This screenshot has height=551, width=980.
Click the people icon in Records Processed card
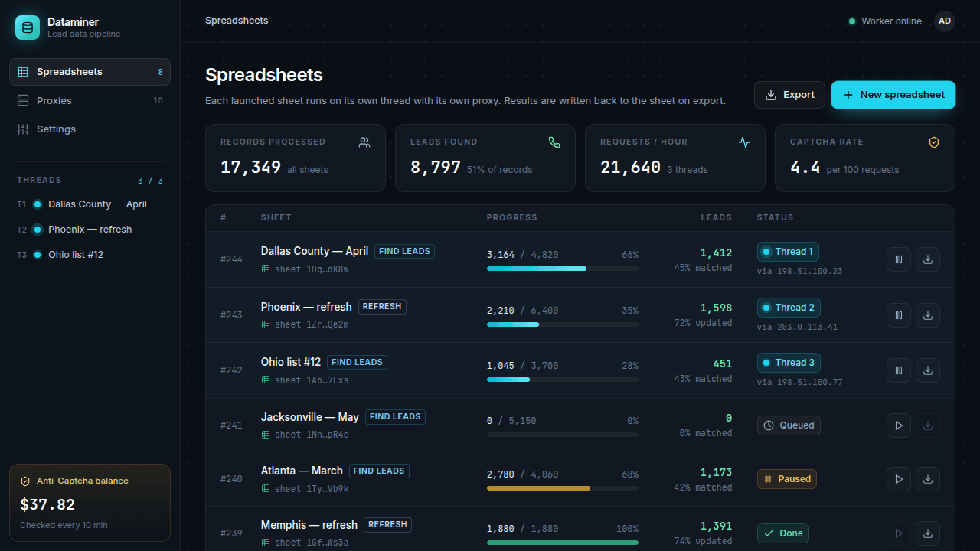364,142
